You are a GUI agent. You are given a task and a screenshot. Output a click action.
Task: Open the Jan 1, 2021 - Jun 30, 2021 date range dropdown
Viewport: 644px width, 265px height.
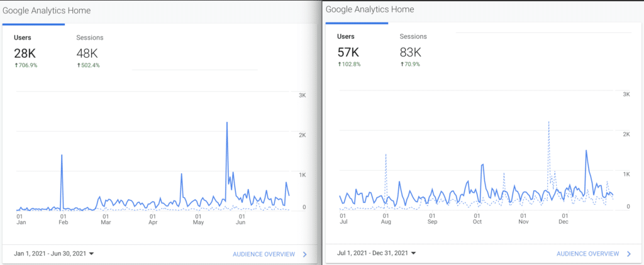54,254
